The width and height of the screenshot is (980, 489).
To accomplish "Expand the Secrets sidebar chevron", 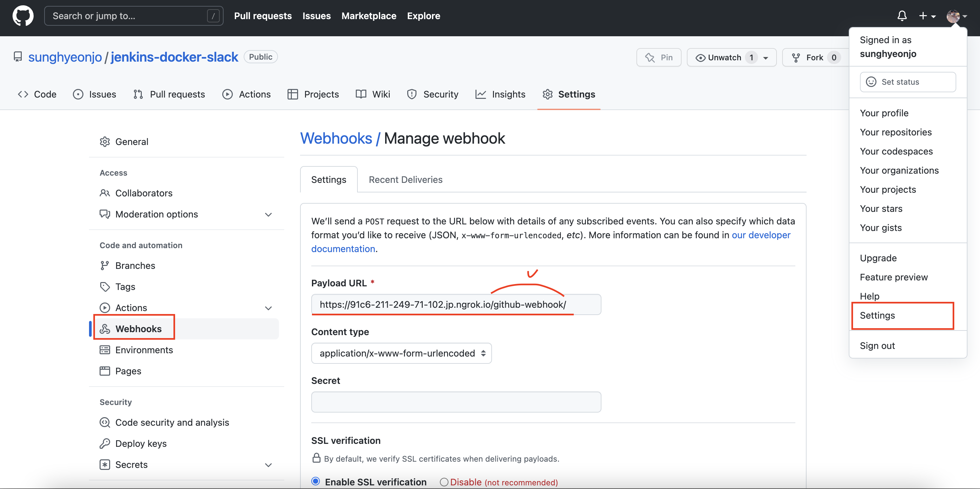I will (x=268, y=465).
